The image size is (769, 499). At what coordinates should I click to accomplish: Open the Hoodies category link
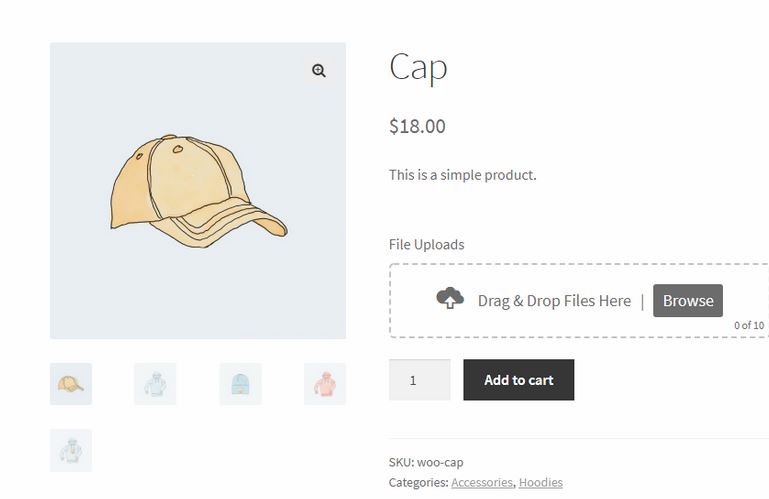coord(540,482)
